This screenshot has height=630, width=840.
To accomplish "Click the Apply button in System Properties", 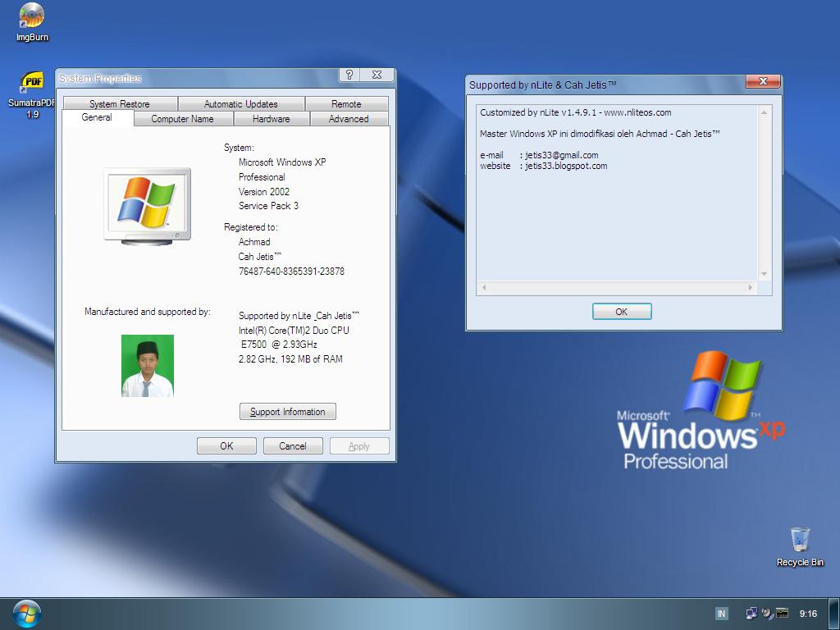I will pyautogui.click(x=359, y=445).
